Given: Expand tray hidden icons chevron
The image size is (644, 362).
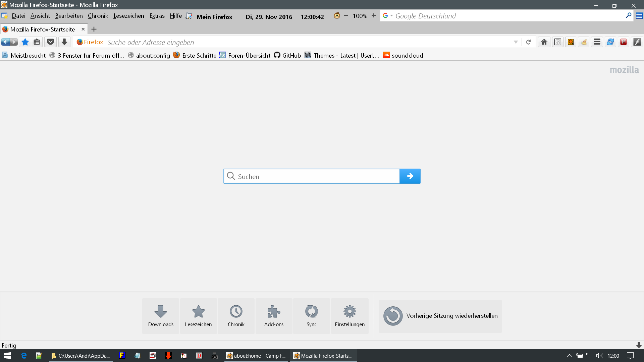Looking at the screenshot, I should coord(569,356).
